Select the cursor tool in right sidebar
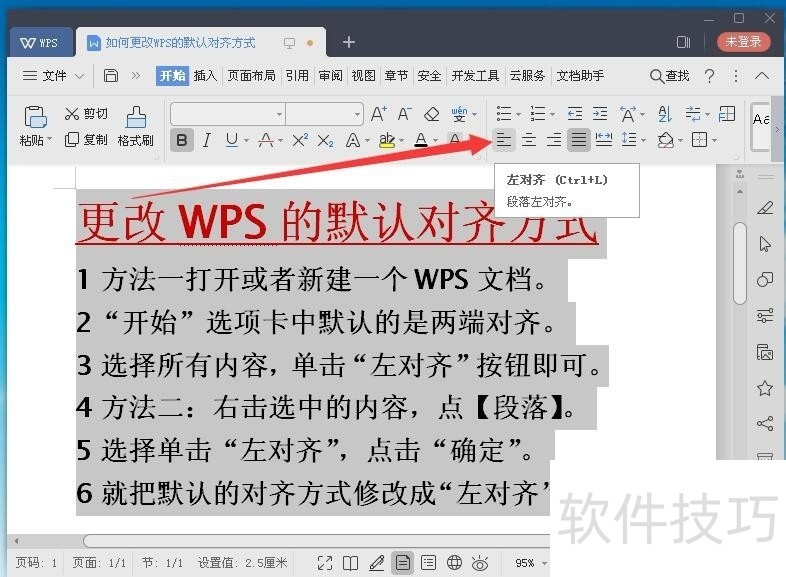This screenshot has height=577, width=786. click(765, 244)
